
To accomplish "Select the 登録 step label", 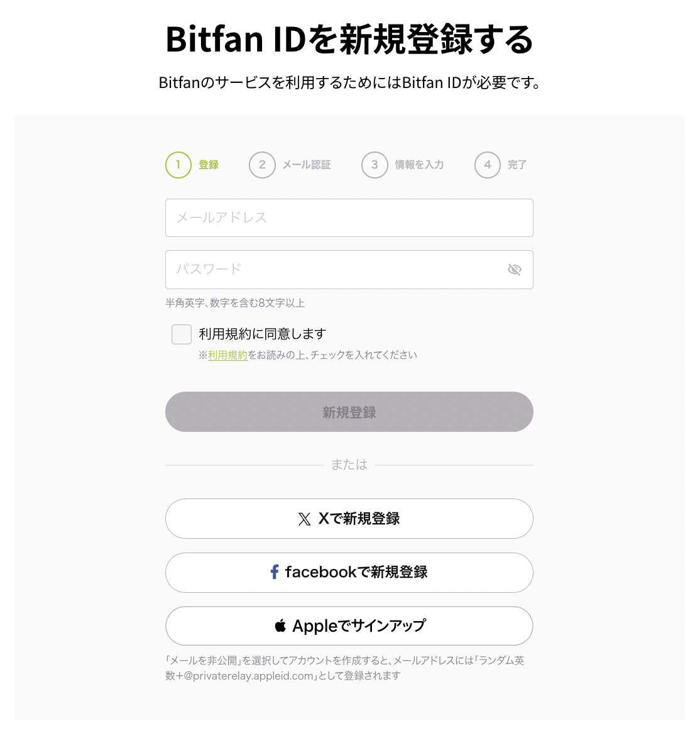I will pyautogui.click(x=209, y=165).
